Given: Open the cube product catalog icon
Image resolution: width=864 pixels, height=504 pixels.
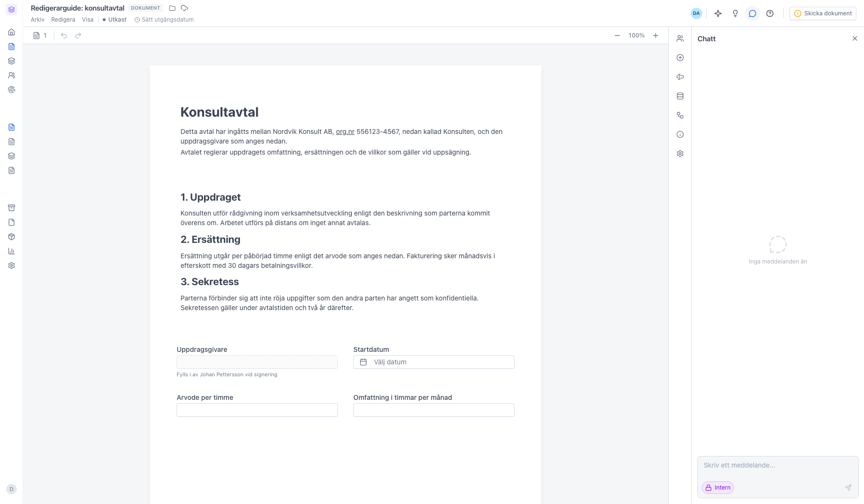Looking at the screenshot, I should point(12,237).
